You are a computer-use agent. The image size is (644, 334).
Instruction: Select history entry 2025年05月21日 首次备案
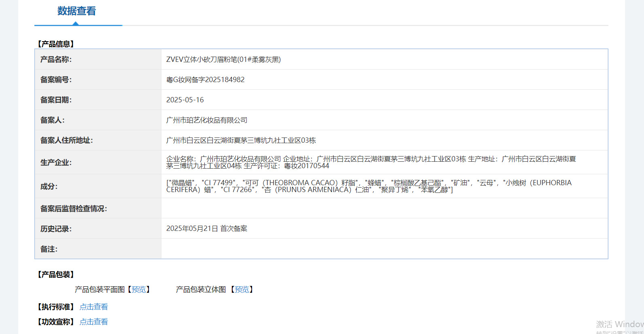tap(207, 228)
